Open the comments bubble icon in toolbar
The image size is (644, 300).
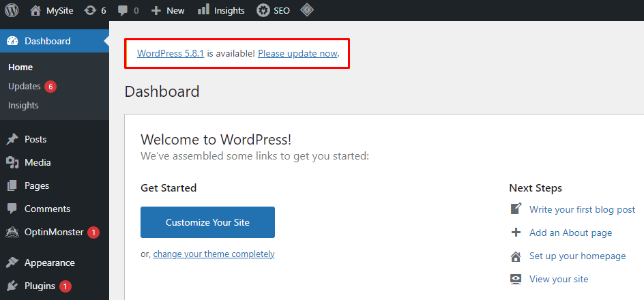coord(122,10)
